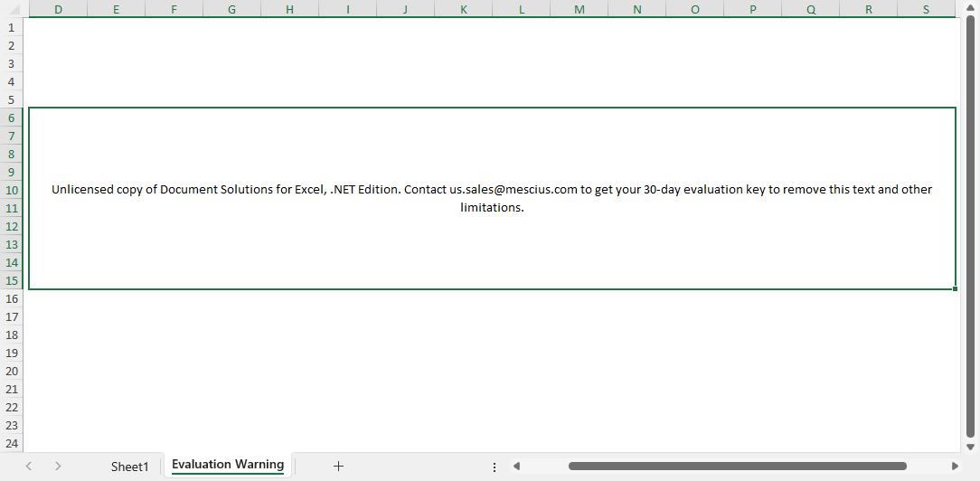The width and height of the screenshot is (980, 481).
Task: Select row 15 header
Action: tap(11, 280)
